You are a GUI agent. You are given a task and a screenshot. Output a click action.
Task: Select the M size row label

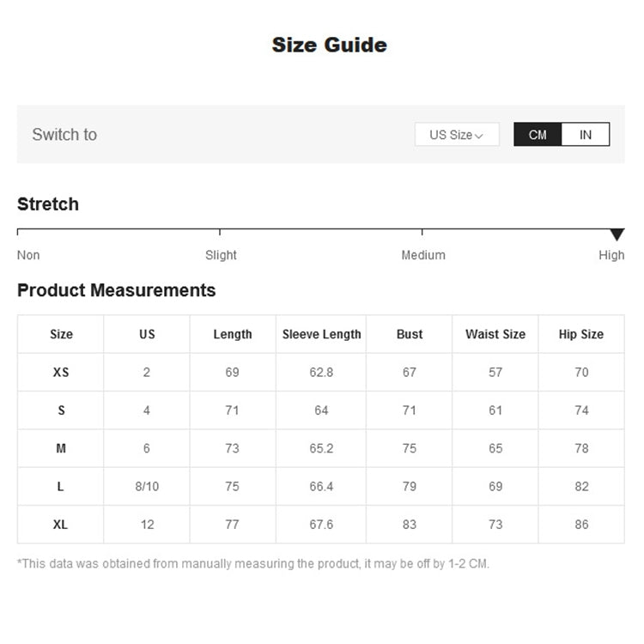61,448
